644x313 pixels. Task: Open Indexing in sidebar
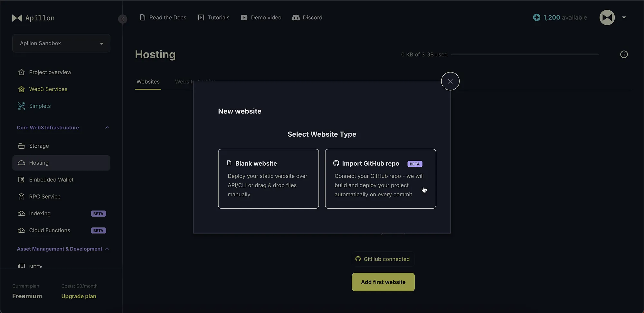point(61,213)
